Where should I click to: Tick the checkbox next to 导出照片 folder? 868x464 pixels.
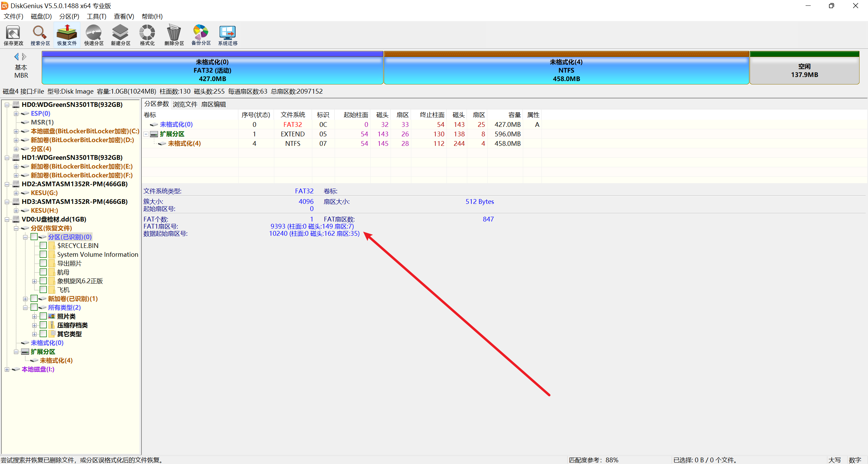coord(43,263)
